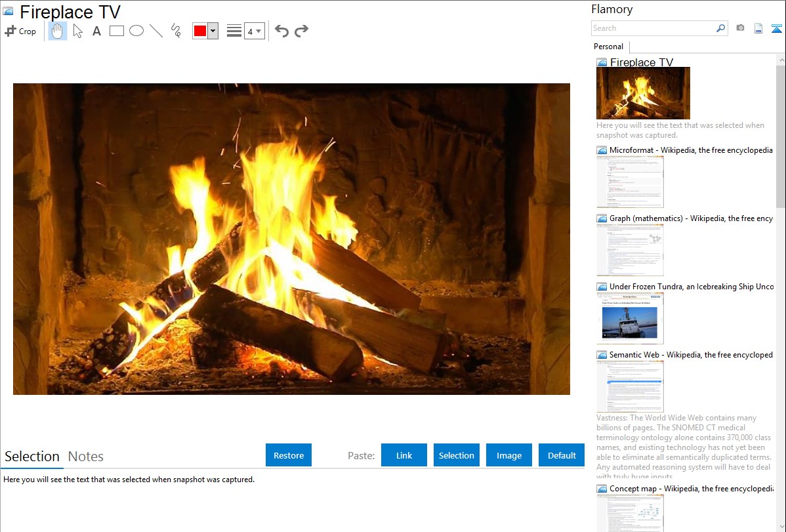Pick the text annotation tool
The image size is (786, 532).
coord(96,31)
